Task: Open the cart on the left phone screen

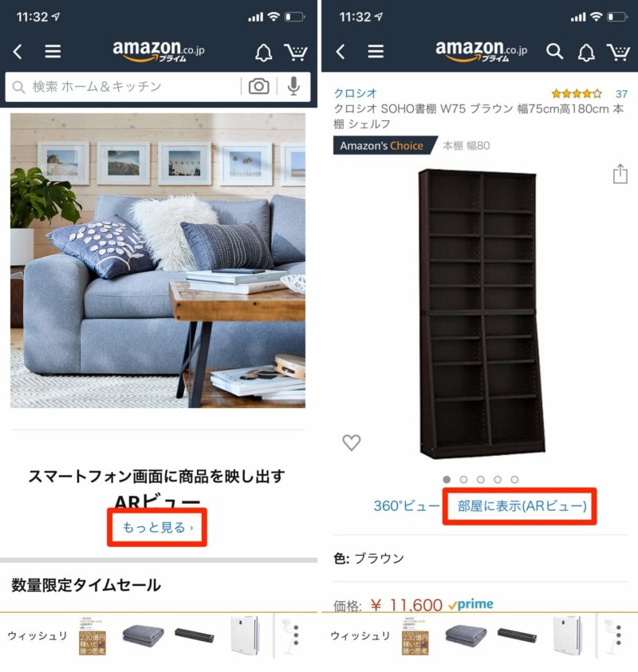Action: coord(296,53)
